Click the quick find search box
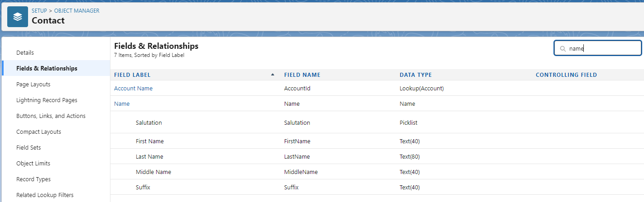 [598, 48]
